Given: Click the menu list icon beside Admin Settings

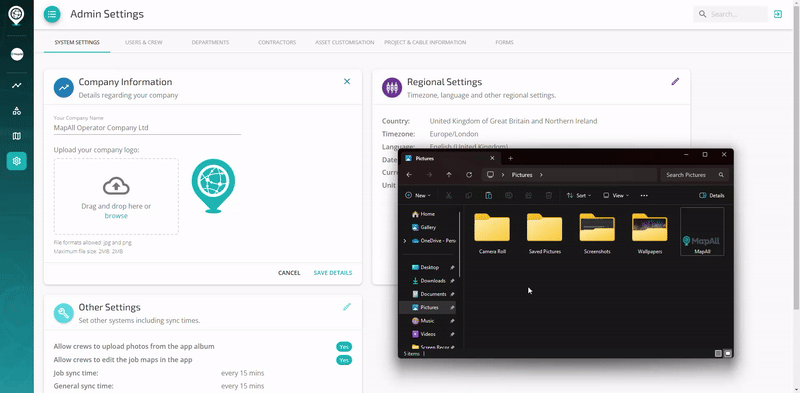Looking at the screenshot, I should pyautogui.click(x=52, y=14).
